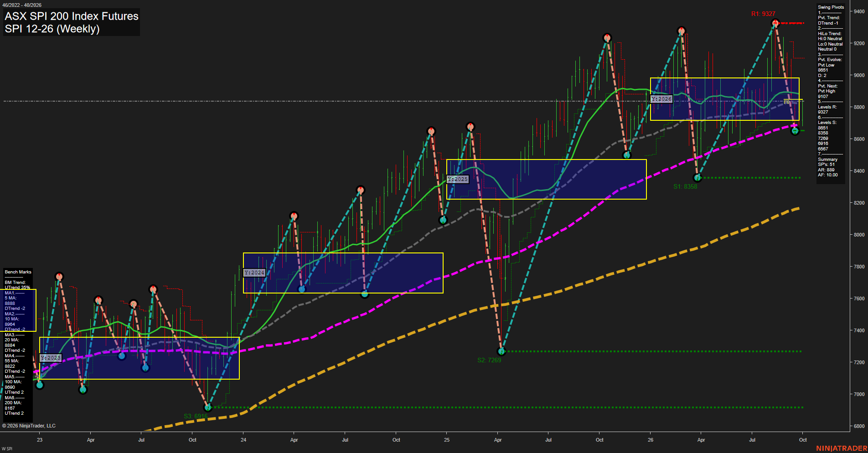Select the Y:2026 yearly range label
Screen dimensions: 868x453
click(661, 99)
